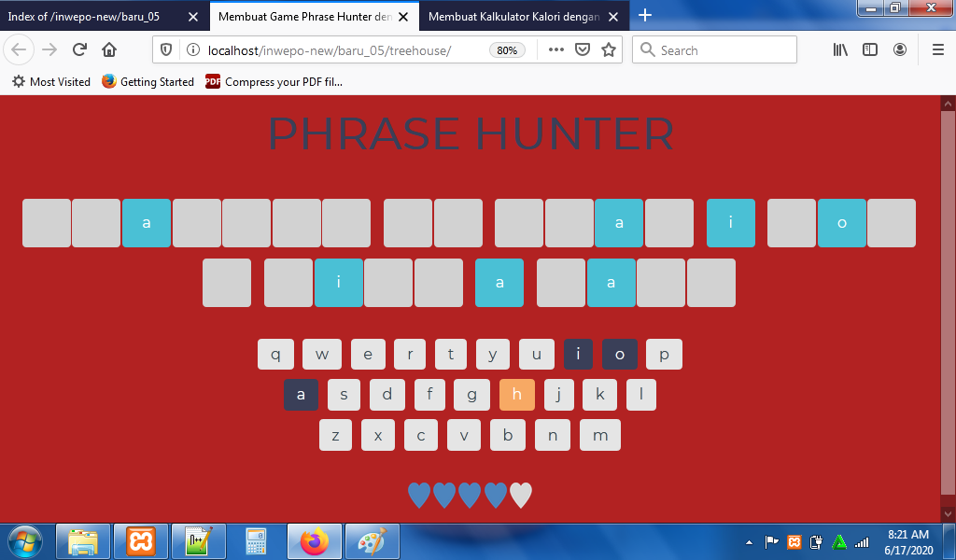The width and height of the screenshot is (956, 560).
Task: Reset zoom level 80% indicator
Action: tap(507, 50)
